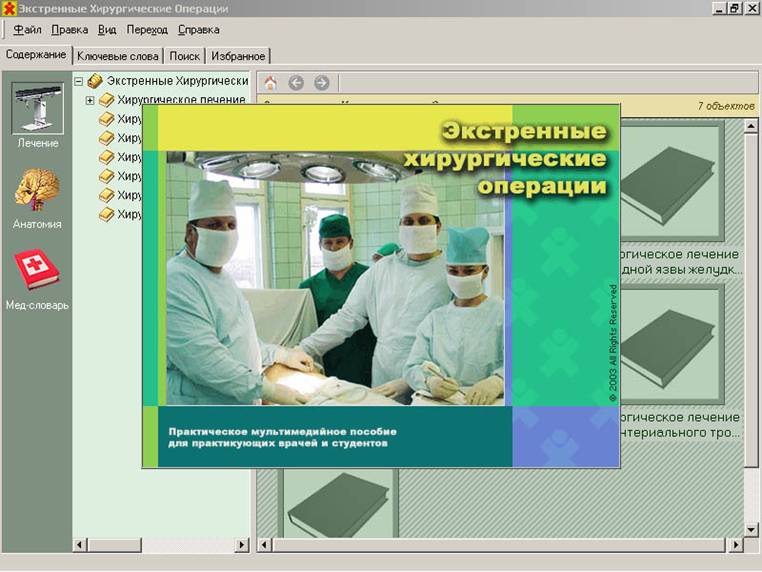The height and width of the screenshot is (572, 762).
Task: Click the tree panel right scroll arrow
Action: point(241,546)
